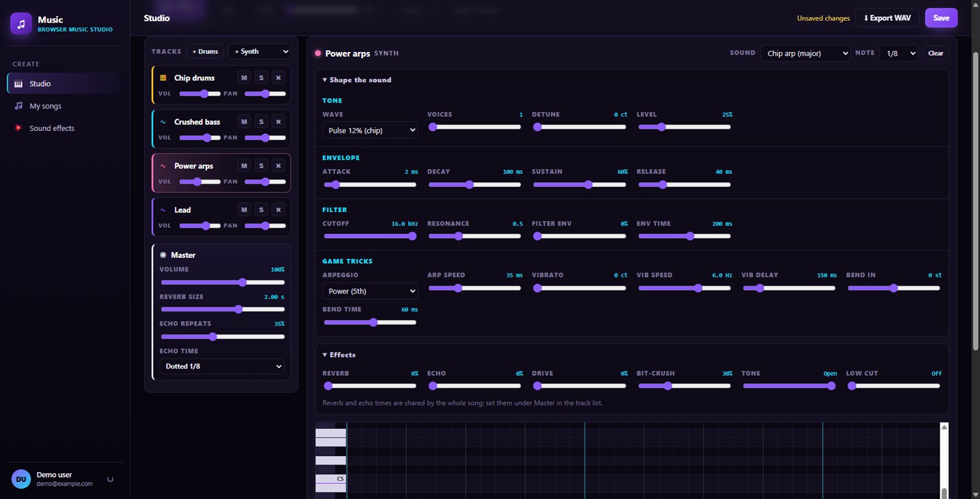
Task: Open Sound effects page
Action: click(64, 128)
